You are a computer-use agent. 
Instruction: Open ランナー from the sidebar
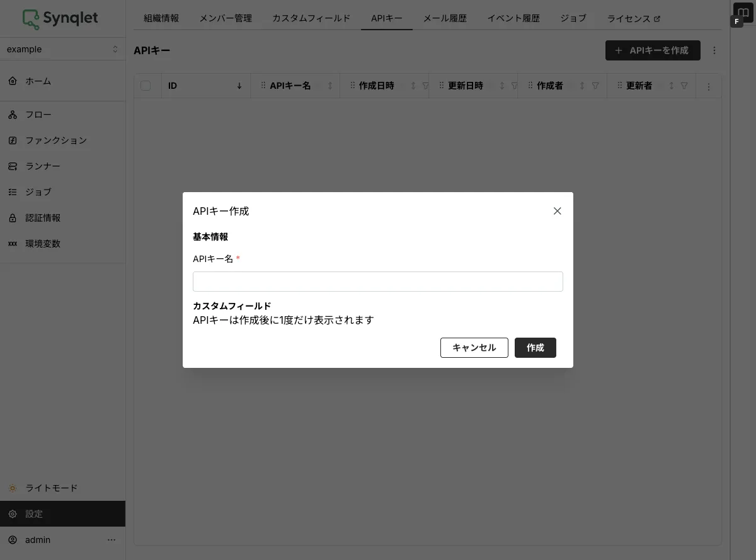[x=62, y=166]
